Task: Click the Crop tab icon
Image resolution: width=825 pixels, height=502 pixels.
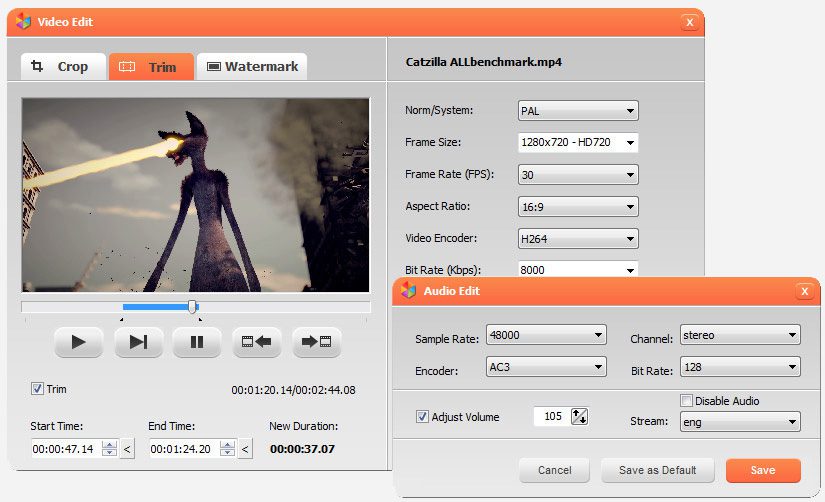Action: point(37,66)
